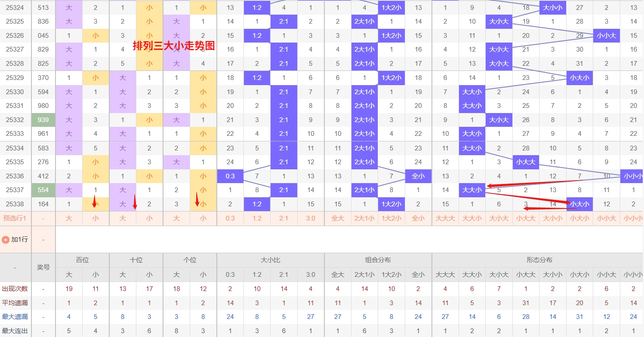Click the 小大大 cell in row 25335
644x337 pixels.
(526, 162)
